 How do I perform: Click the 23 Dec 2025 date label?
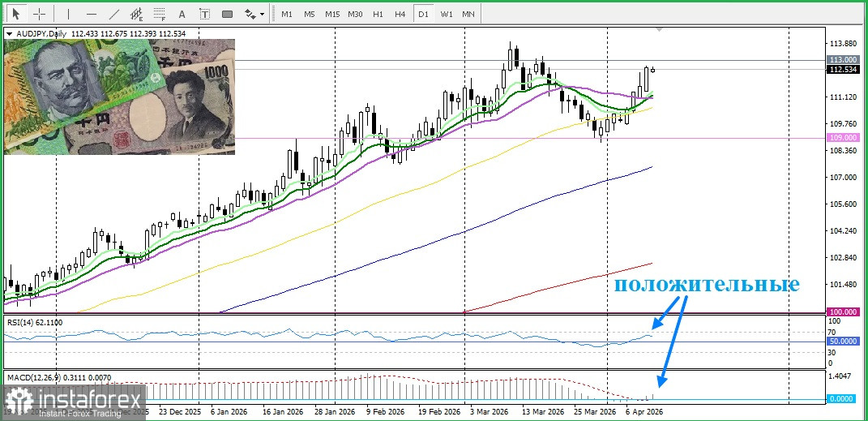tap(181, 412)
